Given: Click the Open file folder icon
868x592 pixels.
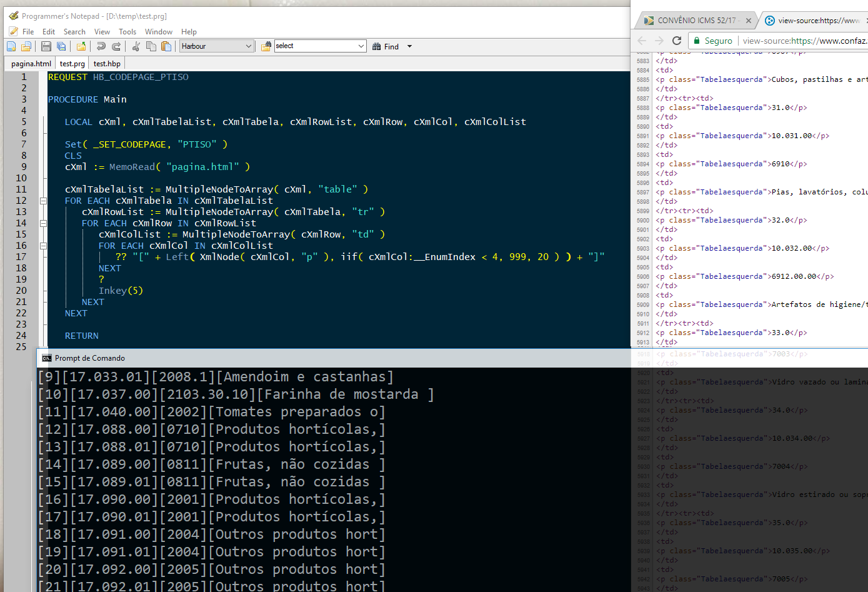Looking at the screenshot, I should [26, 46].
